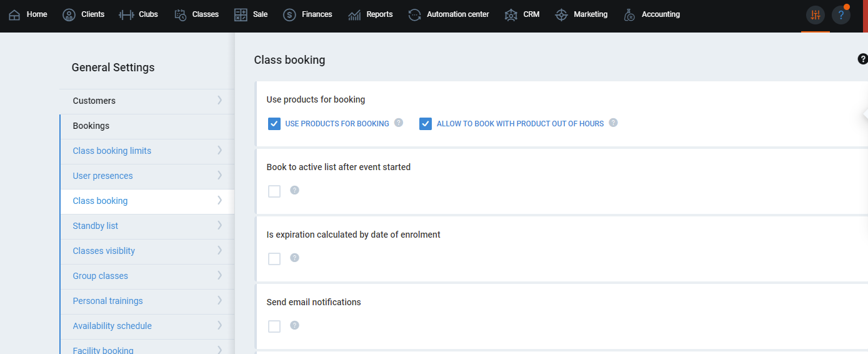This screenshot has height=354, width=868.
Task: Uncheck Use Products For Booking checkbox
Action: coord(274,124)
